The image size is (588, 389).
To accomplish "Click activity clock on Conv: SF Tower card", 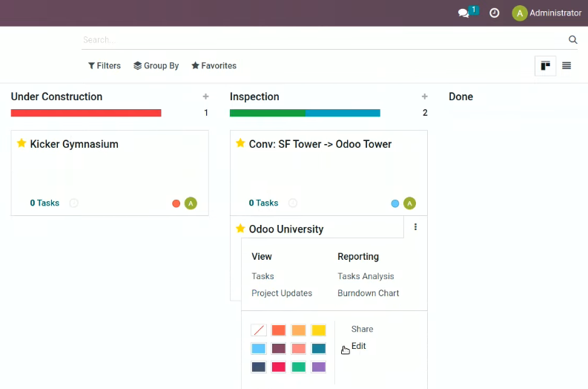I will click(x=293, y=203).
